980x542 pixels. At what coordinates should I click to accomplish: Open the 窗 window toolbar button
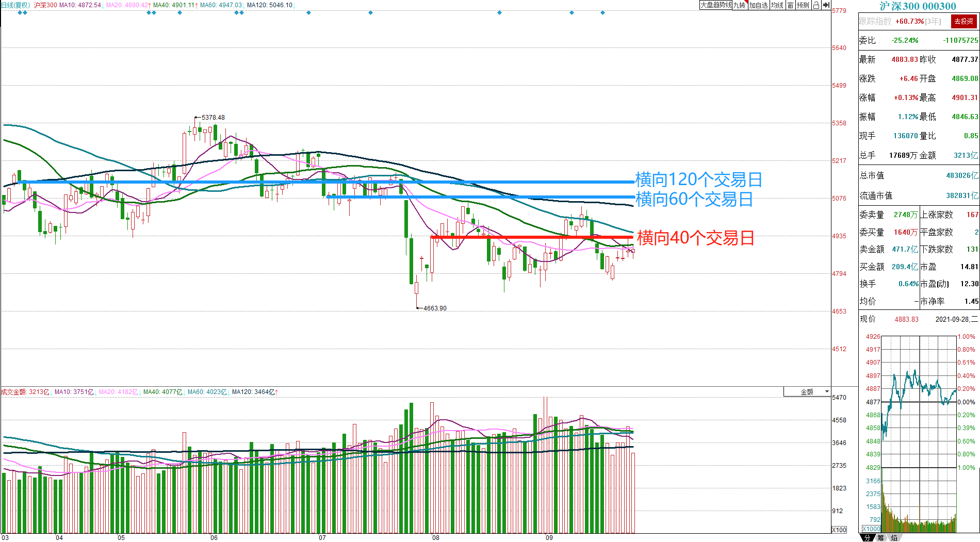pos(790,5)
